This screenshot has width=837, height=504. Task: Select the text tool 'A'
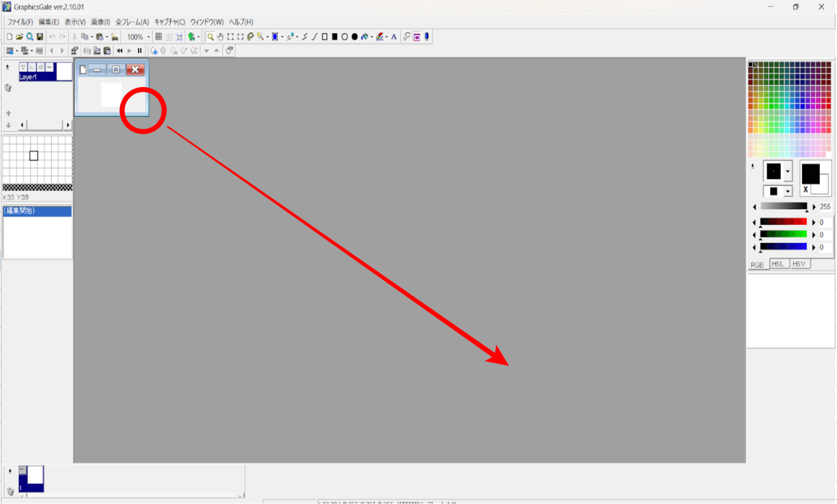pos(394,37)
